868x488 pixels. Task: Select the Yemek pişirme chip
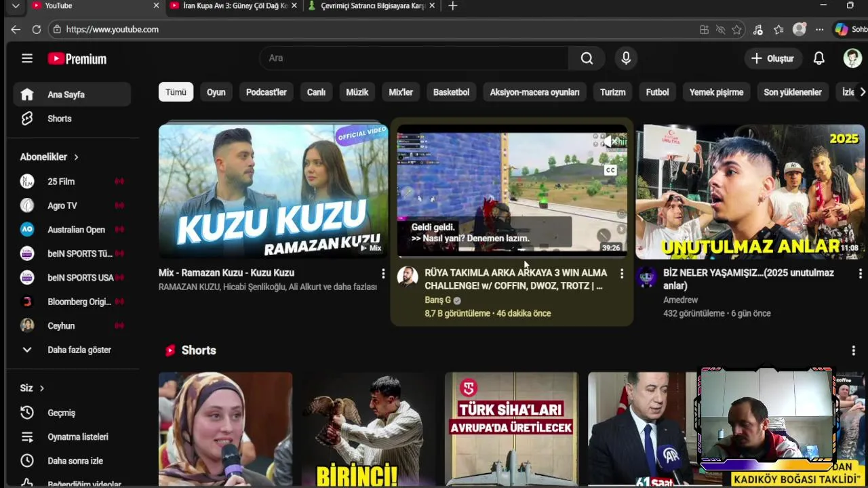point(716,92)
